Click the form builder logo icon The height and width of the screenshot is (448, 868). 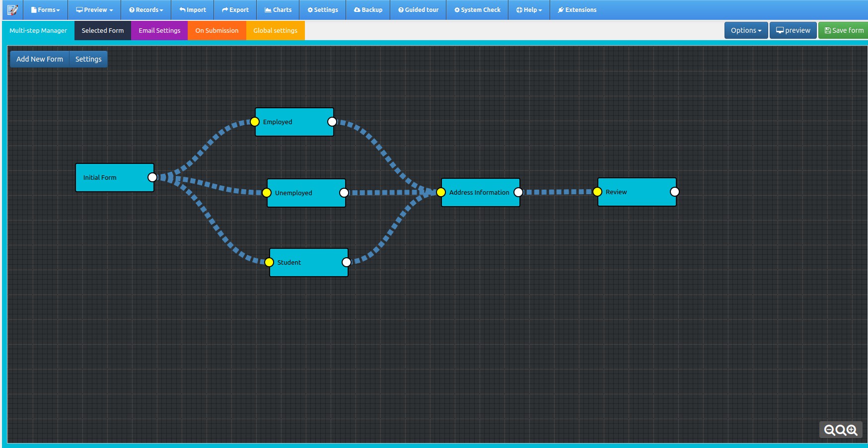tap(12, 10)
